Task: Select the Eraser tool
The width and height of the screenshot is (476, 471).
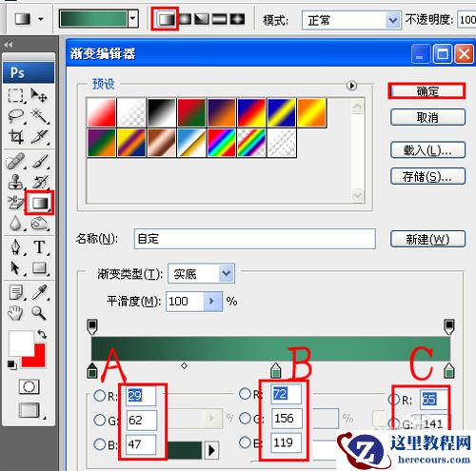Action: click(x=15, y=203)
